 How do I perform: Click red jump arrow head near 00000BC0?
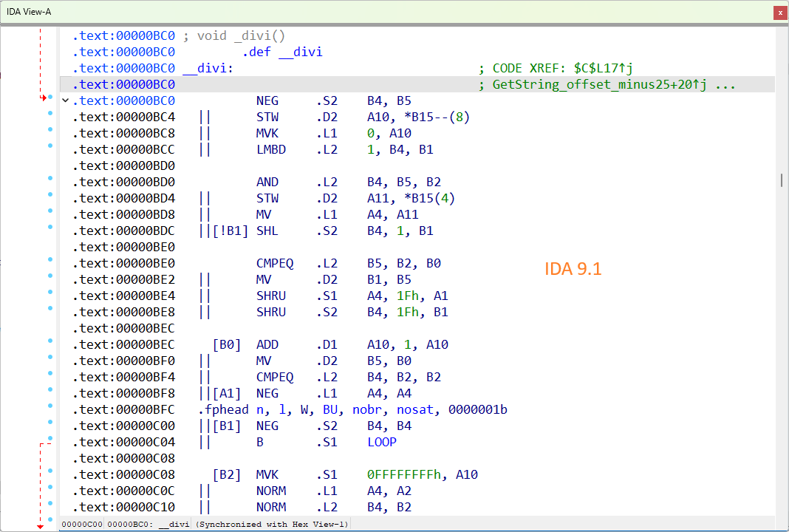coord(44,98)
